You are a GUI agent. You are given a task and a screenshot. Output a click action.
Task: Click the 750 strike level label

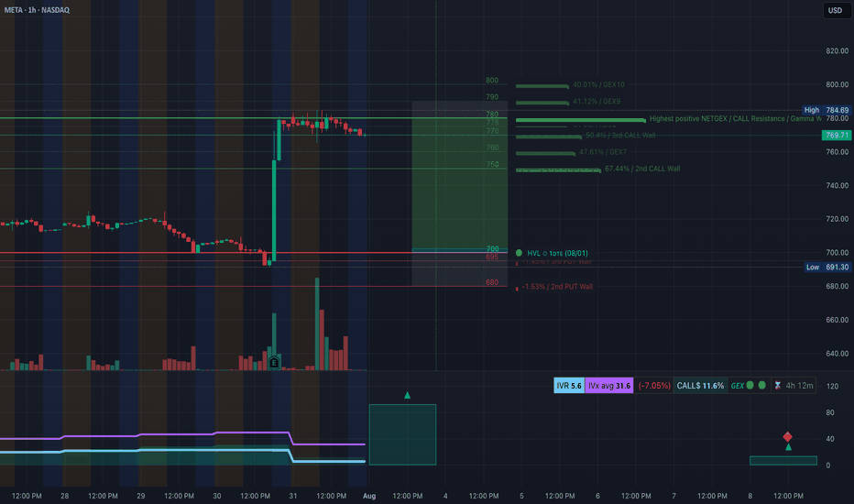tap(492, 164)
